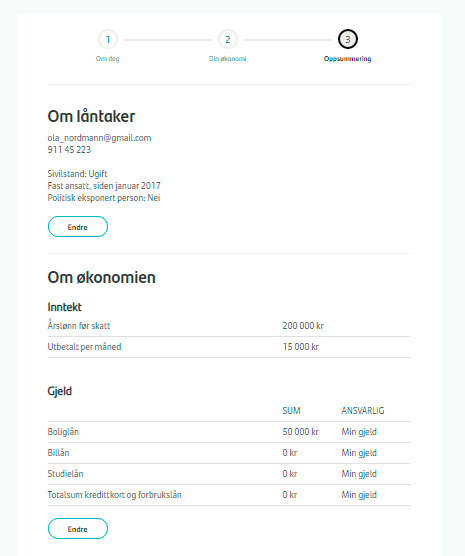Viewport: 465px width, 556px height.
Task: Open the Din økonomi step label
Action: pyautogui.click(x=227, y=59)
